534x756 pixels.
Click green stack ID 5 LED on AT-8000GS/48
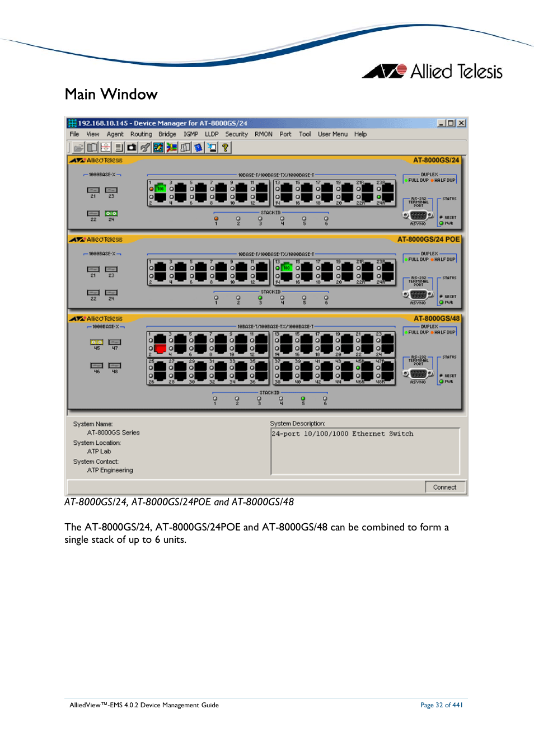point(303,399)
